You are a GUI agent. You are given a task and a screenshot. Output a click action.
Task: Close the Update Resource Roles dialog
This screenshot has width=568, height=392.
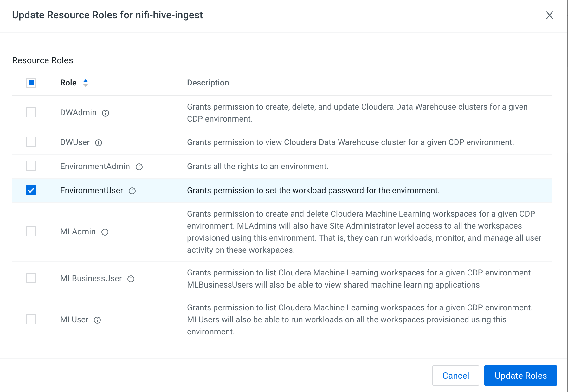549,15
